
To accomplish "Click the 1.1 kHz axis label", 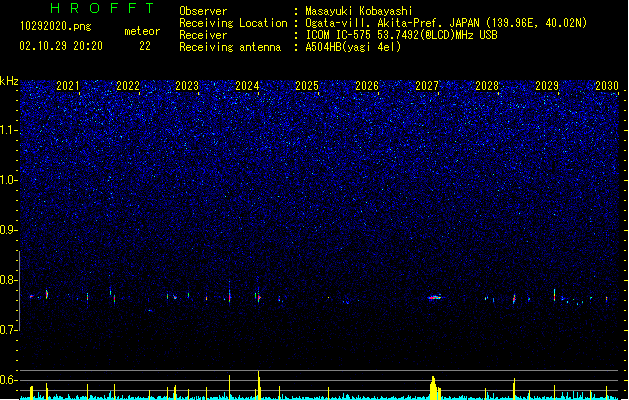I will [8, 130].
